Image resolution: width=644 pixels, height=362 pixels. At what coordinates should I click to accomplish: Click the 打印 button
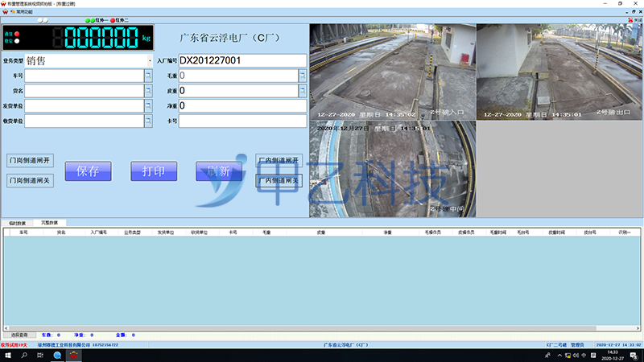[x=154, y=171]
